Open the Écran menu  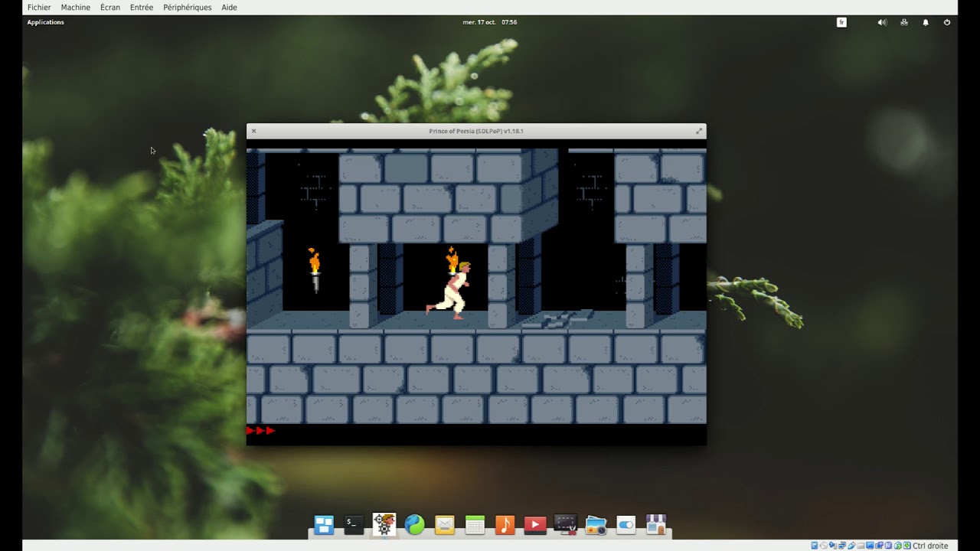[109, 8]
